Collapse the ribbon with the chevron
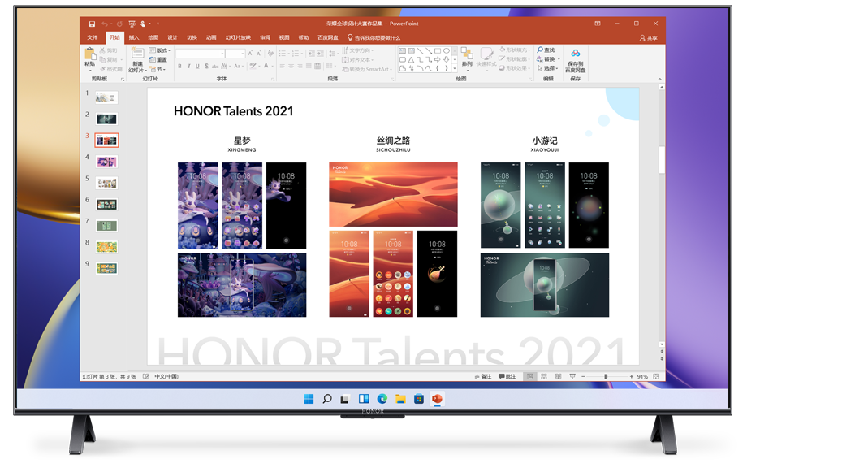This screenshot has width=868, height=472. tap(659, 80)
